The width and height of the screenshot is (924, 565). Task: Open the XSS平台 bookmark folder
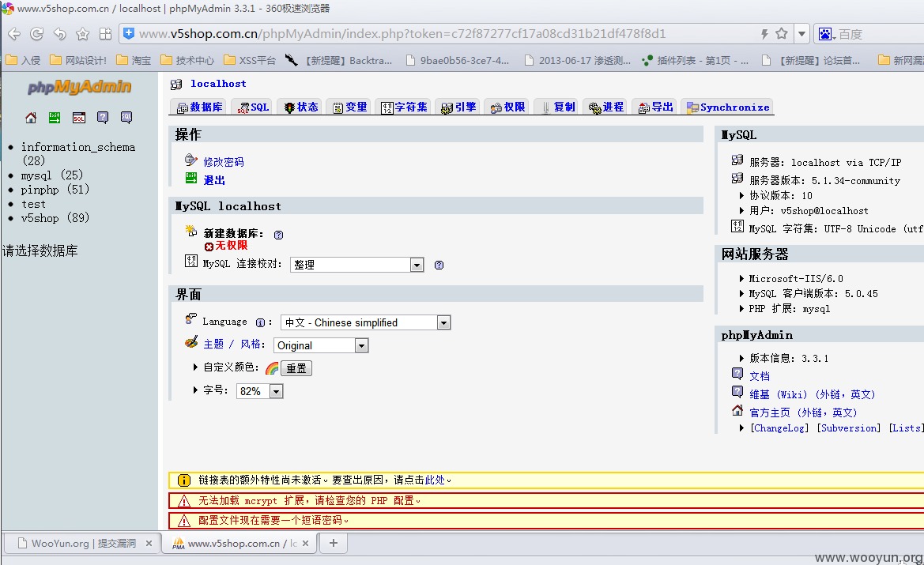coord(251,60)
